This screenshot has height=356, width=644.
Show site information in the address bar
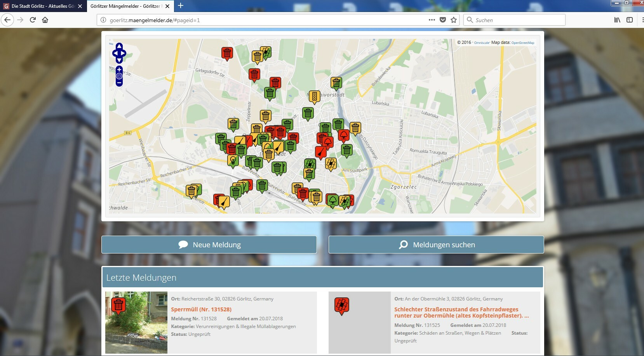click(x=103, y=20)
